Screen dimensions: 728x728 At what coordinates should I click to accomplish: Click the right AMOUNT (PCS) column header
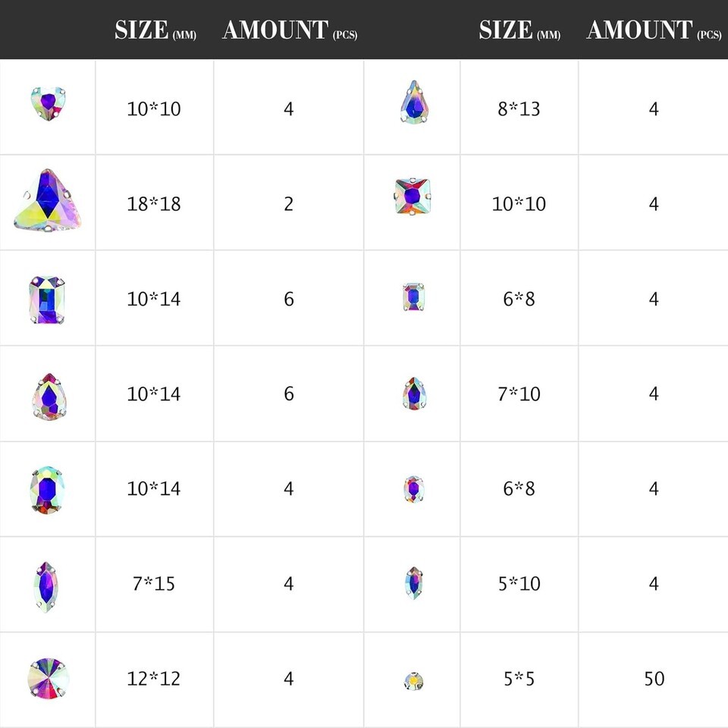tap(653, 31)
